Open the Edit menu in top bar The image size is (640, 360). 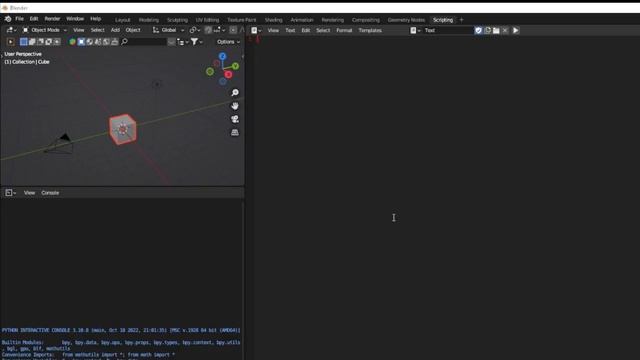(x=34, y=19)
